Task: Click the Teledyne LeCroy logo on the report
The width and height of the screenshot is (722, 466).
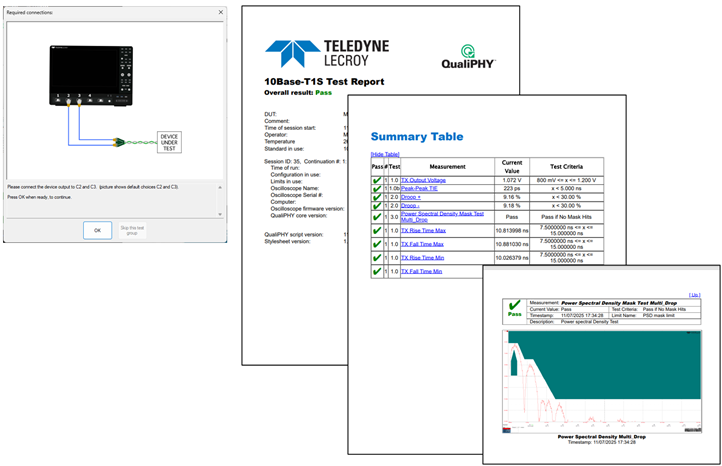Action: 327,53
